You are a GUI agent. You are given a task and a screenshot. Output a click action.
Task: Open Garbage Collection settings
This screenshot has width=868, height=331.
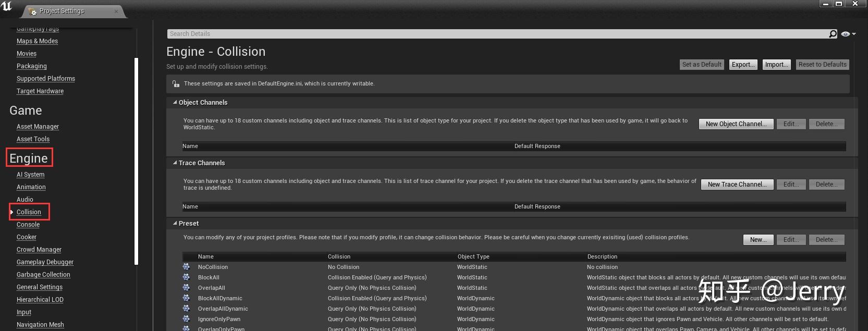pyautogui.click(x=43, y=275)
